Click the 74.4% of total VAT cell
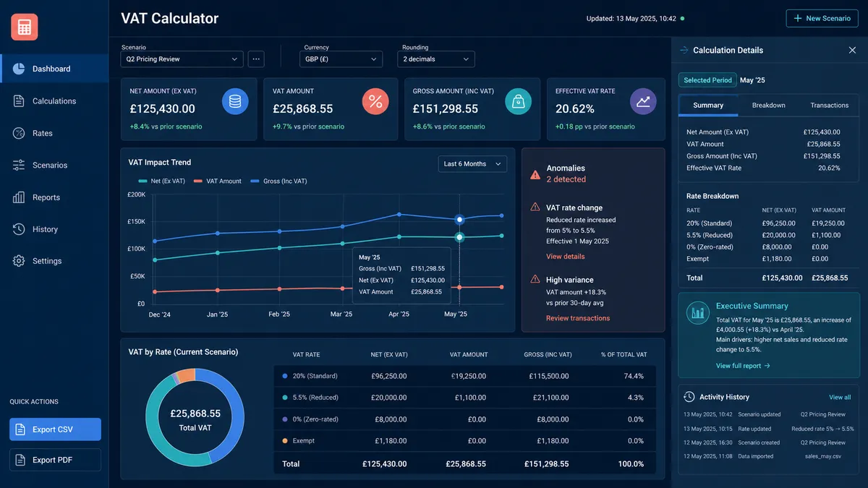 (632, 376)
